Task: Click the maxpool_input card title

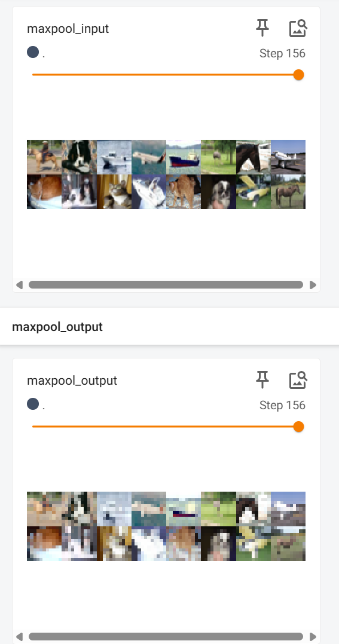Action: tap(68, 29)
